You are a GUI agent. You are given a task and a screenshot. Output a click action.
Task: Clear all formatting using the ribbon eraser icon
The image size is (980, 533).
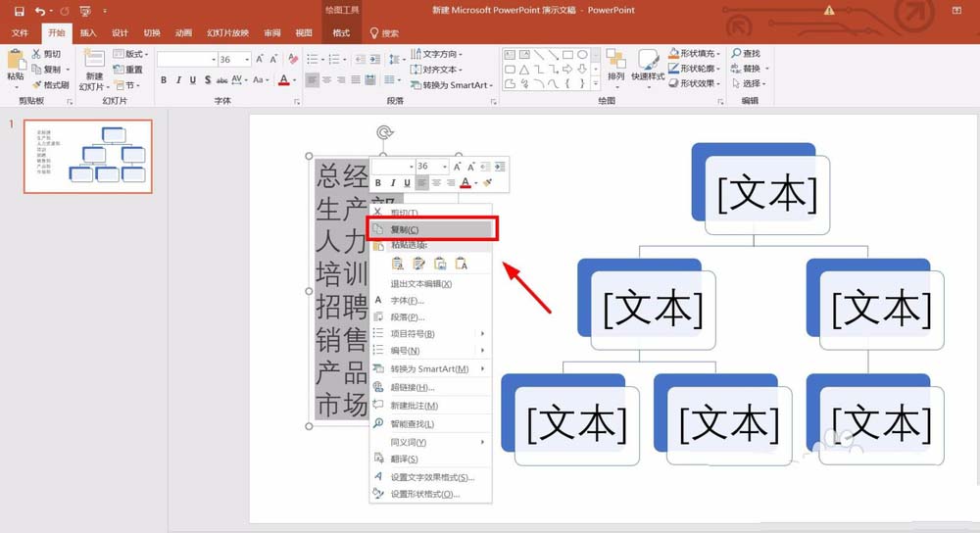click(x=293, y=60)
